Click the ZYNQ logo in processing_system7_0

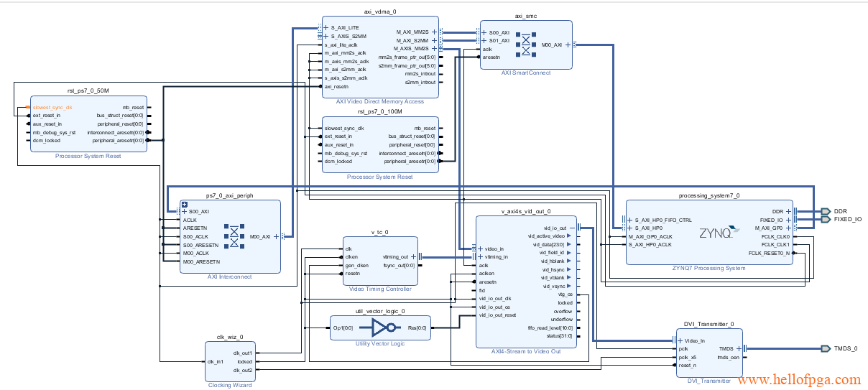pyautogui.click(x=716, y=233)
